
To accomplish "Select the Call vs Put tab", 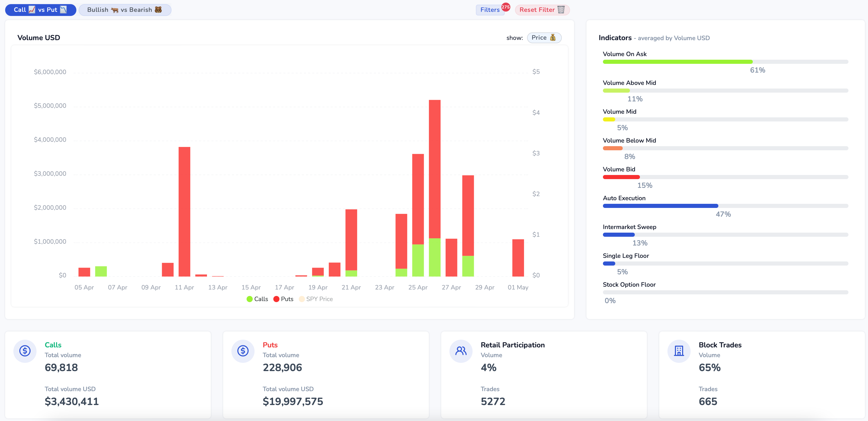I will point(40,10).
